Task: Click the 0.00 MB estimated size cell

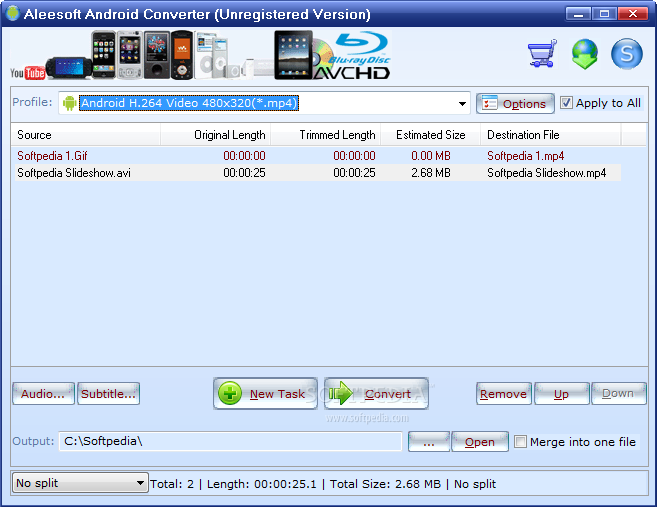Action: [430, 156]
